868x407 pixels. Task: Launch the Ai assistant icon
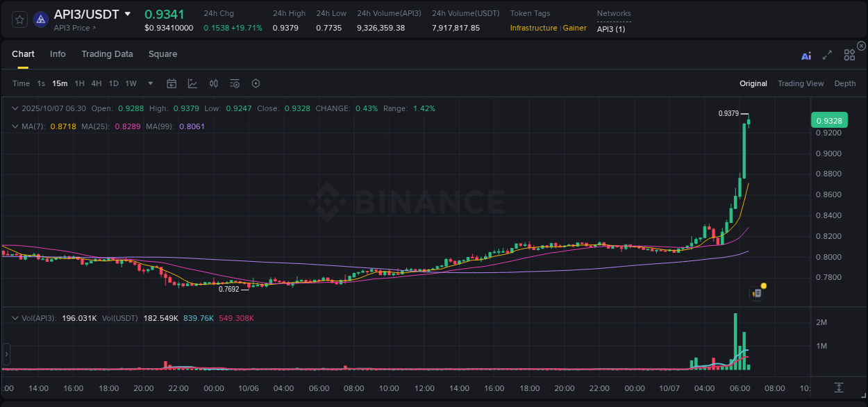[806, 55]
